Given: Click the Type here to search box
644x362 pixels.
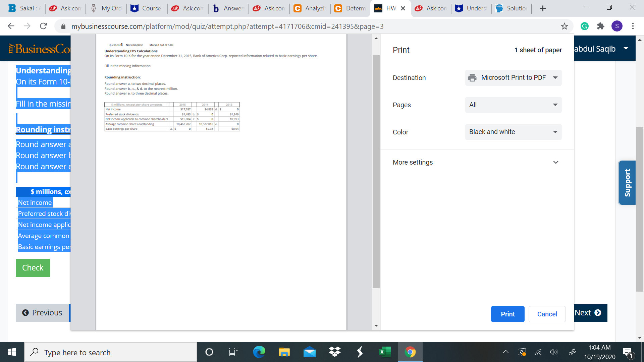Looking at the screenshot, I should 111,352.
